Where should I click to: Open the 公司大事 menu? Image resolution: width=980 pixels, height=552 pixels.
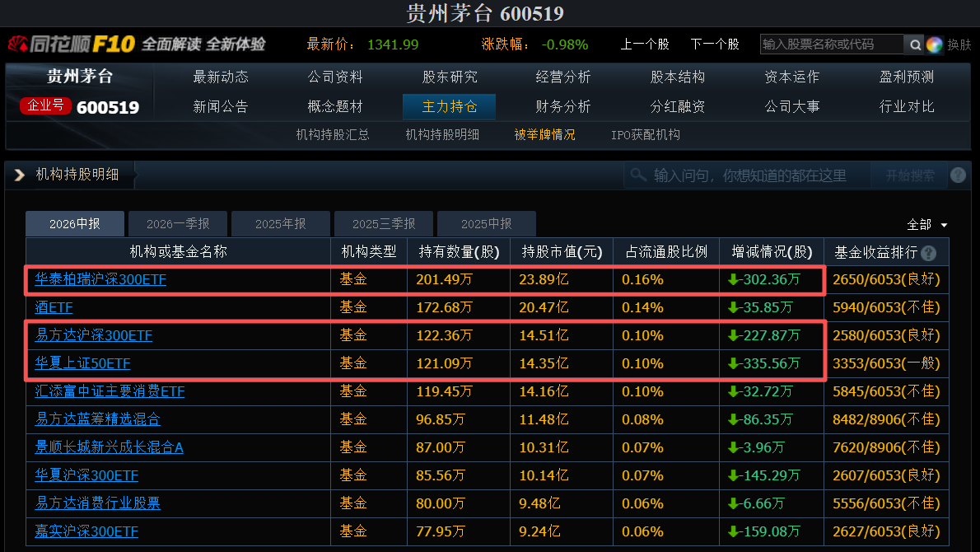tap(792, 107)
